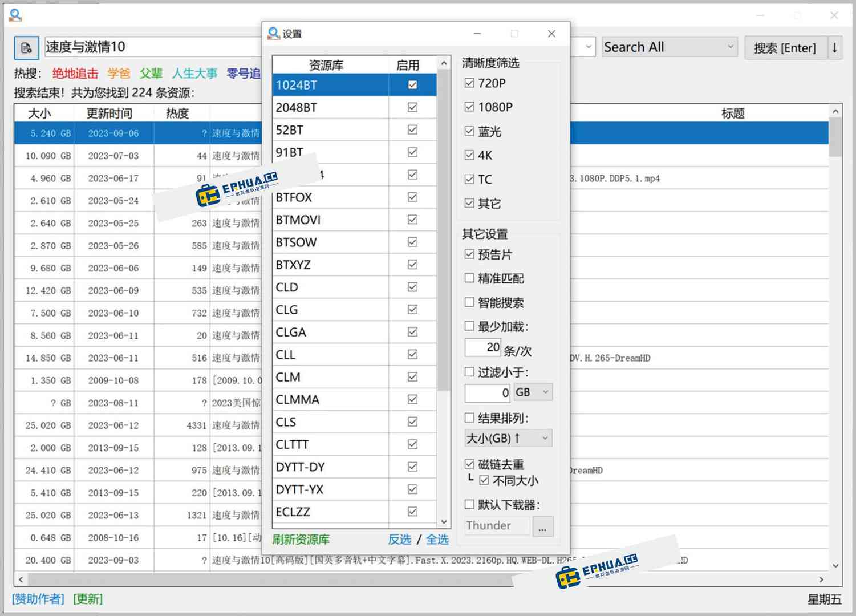Click the [更新] link in status bar
Viewport: 856px width, 616px height.
(x=87, y=598)
